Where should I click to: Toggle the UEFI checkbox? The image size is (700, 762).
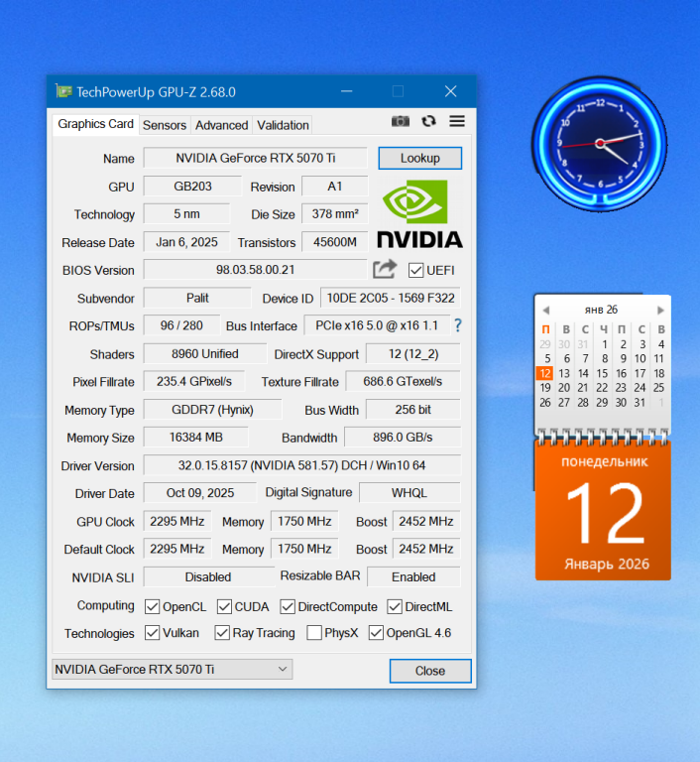[x=415, y=270]
